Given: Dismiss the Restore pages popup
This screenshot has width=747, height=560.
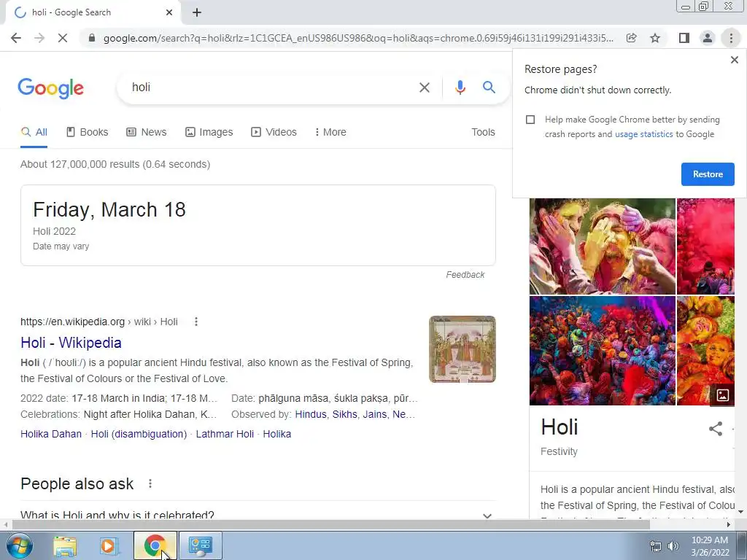Looking at the screenshot, I should point(734,60).
